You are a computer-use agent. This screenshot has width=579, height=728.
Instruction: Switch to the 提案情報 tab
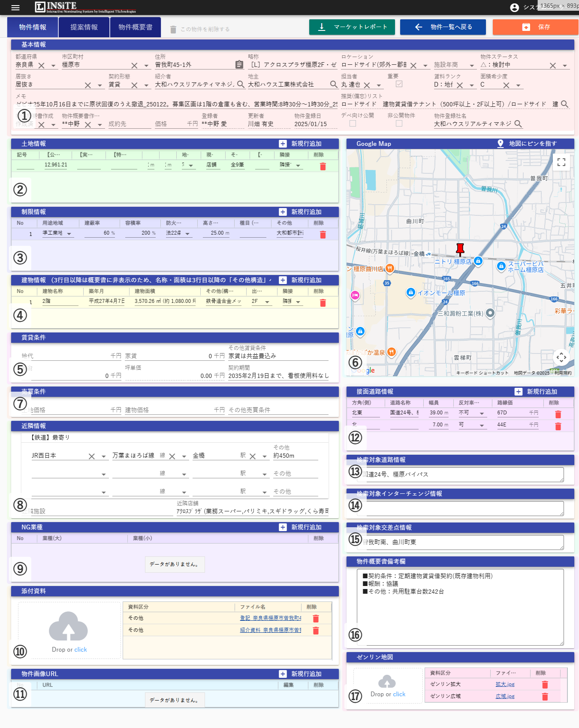click(84, 27)
